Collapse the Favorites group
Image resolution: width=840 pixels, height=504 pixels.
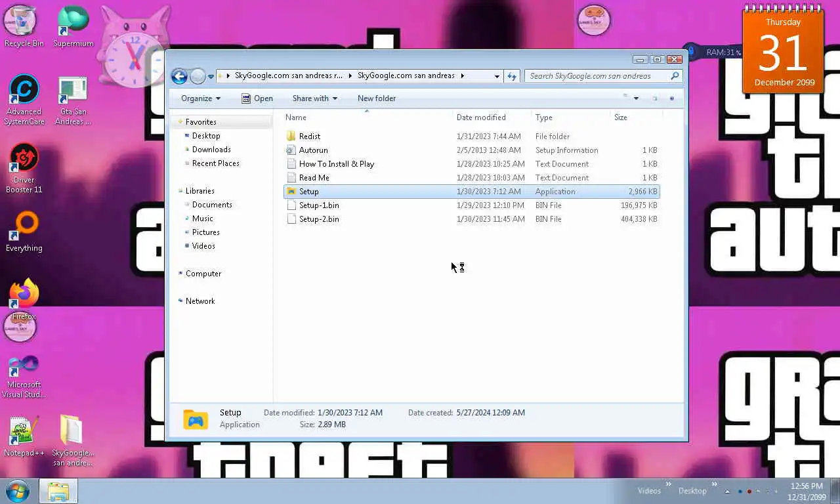tap(180, 122)
